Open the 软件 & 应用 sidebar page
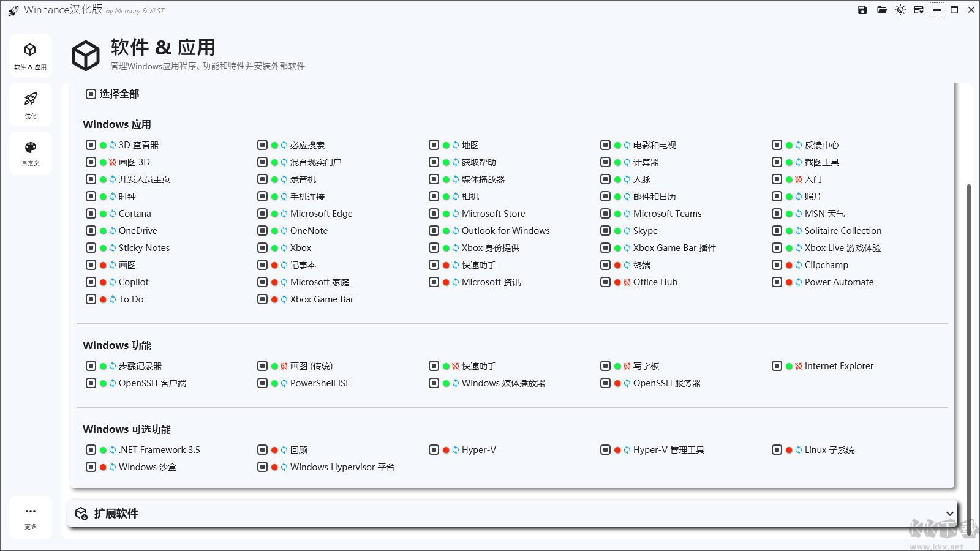 31,56
